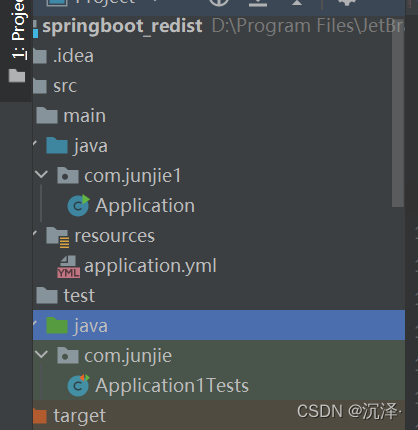Select the src folder

pos(65,86)
